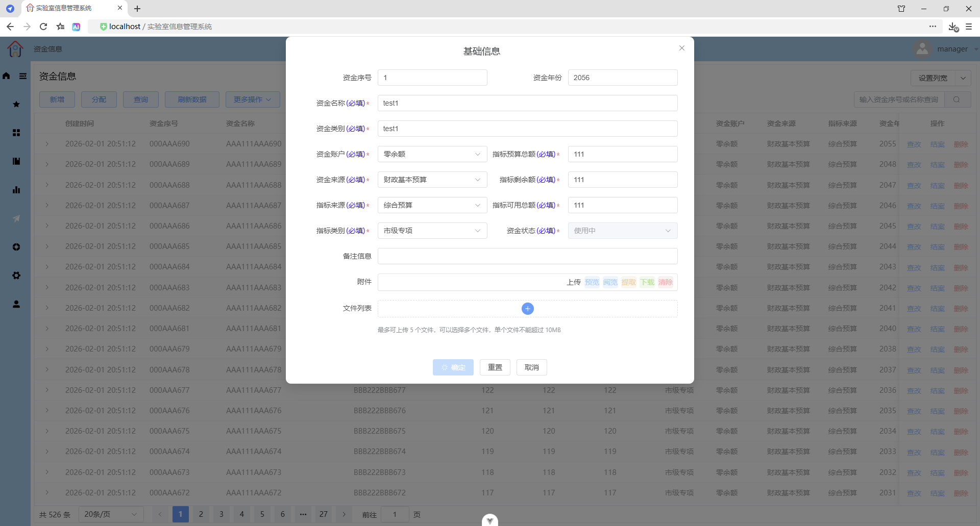
Task: Go to page 2 in pagination
Action: coord(201,514)
